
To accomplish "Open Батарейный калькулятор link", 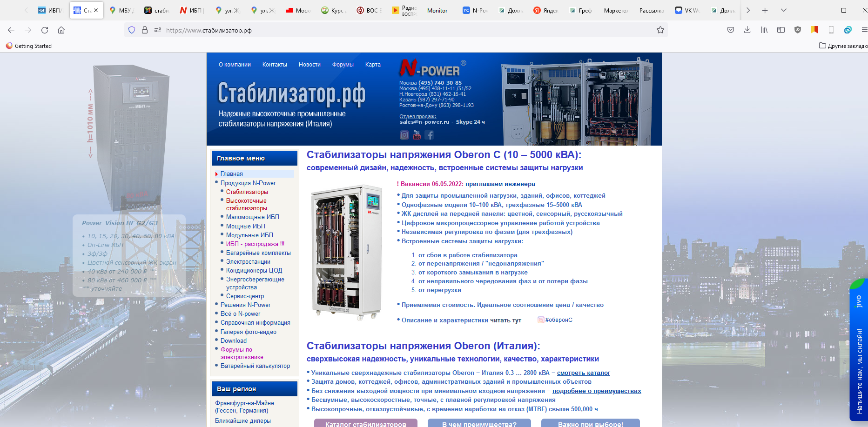I will pyautogui.click(x=255, y=366).
